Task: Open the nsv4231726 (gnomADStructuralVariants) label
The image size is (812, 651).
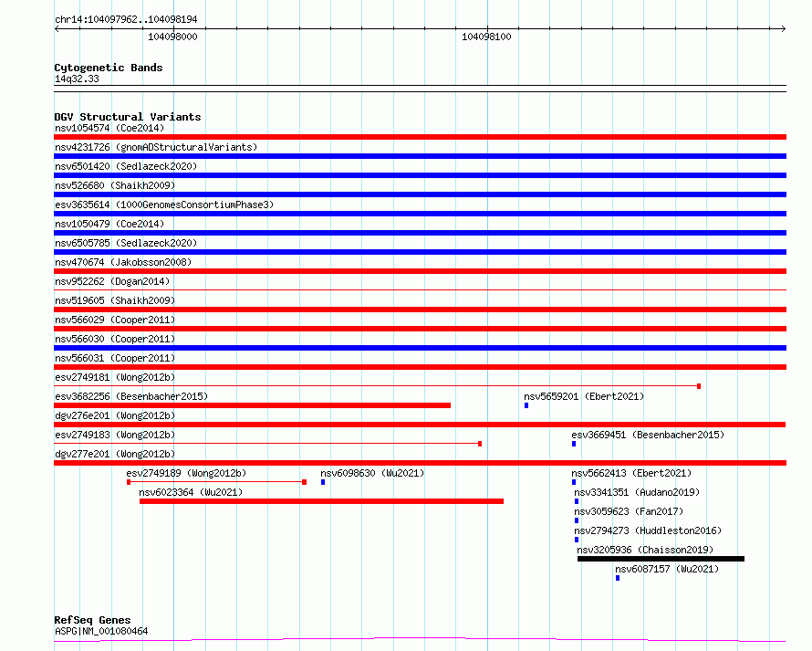Action: (x=156, y=147)
